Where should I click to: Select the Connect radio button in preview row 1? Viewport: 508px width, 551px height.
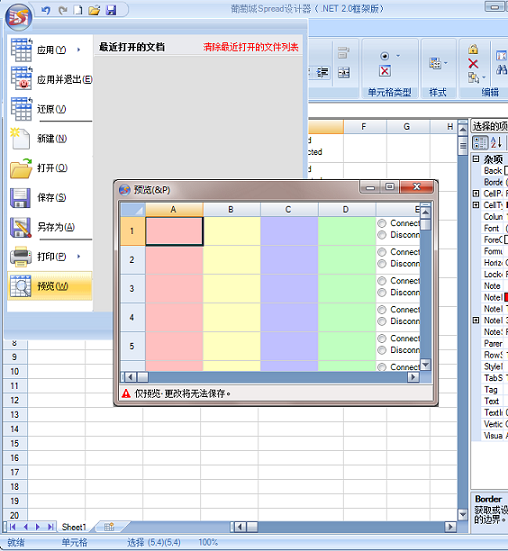(382, 223)
